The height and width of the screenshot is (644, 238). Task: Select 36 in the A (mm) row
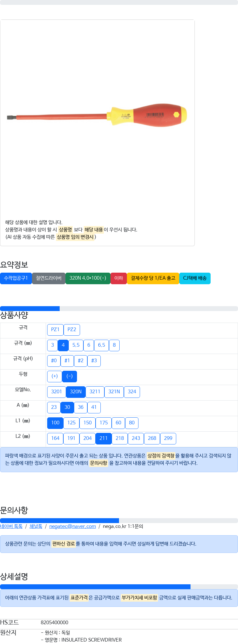tap(81, 407)
